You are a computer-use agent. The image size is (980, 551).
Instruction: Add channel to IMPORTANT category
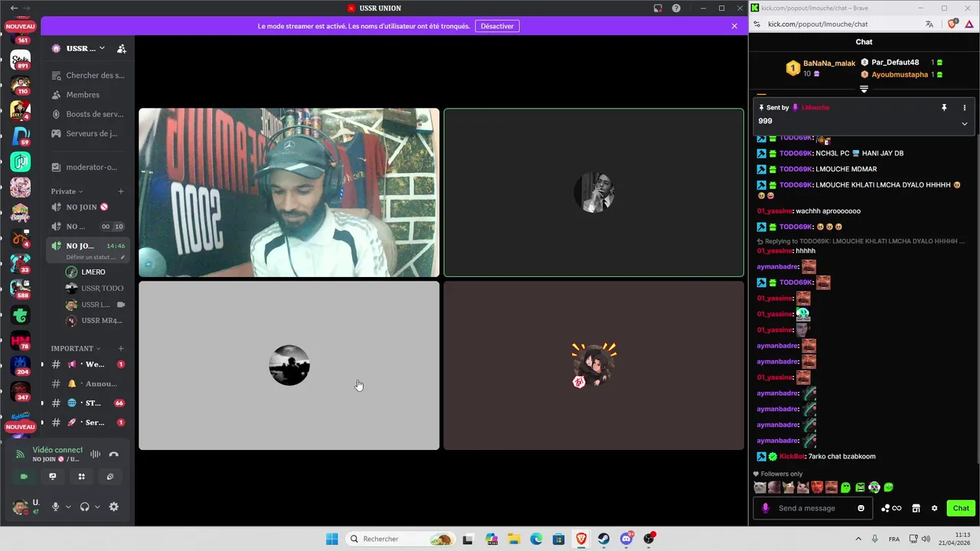click(121, 348)
